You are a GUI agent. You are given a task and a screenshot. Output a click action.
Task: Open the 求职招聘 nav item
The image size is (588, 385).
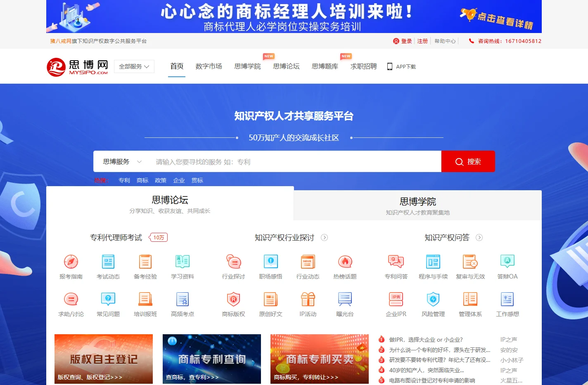coord(364,66)
